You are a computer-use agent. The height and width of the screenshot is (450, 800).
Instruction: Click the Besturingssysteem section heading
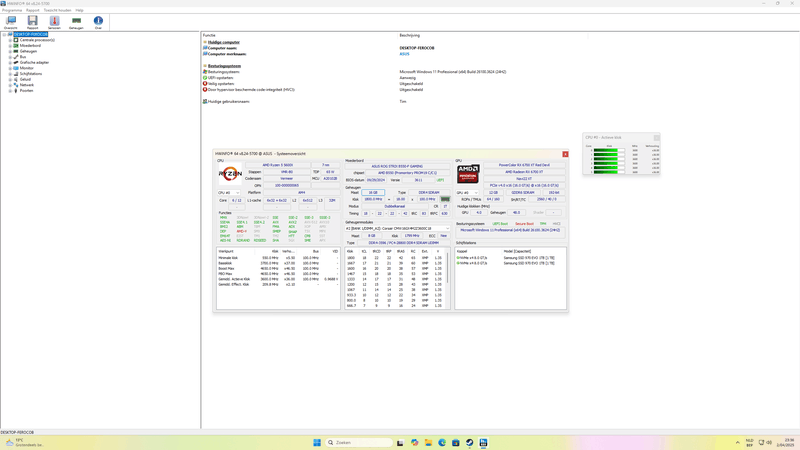(224, 66)
